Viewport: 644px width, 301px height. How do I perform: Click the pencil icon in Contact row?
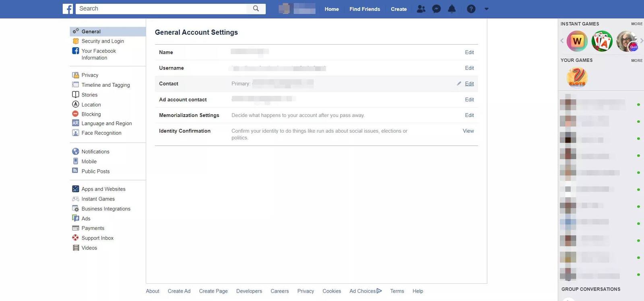pos(459,84)
